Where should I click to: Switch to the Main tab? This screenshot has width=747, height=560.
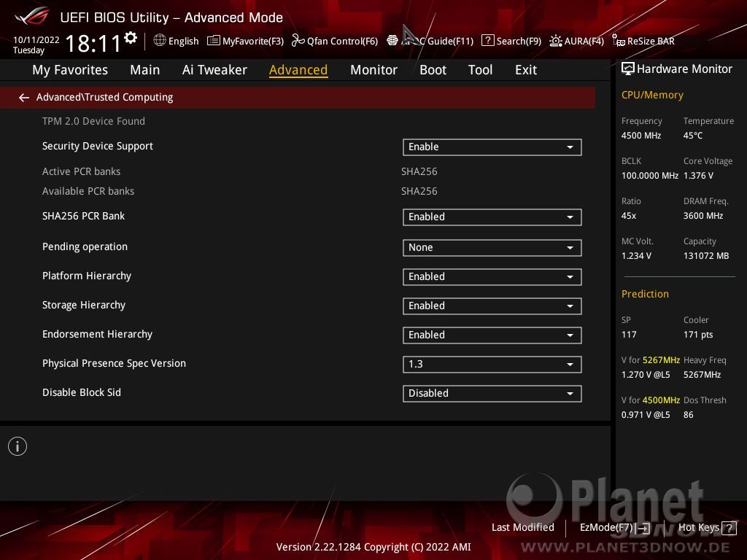[x=145, y=70]
